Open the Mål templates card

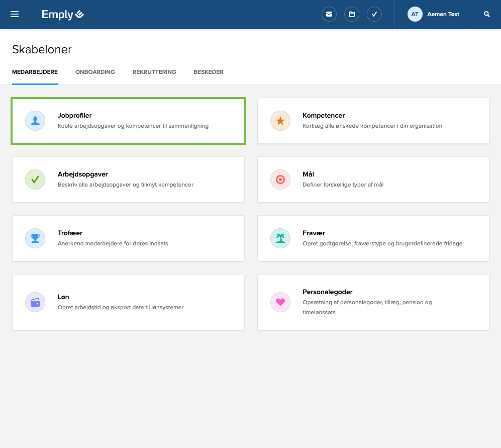tap(373, 180)
